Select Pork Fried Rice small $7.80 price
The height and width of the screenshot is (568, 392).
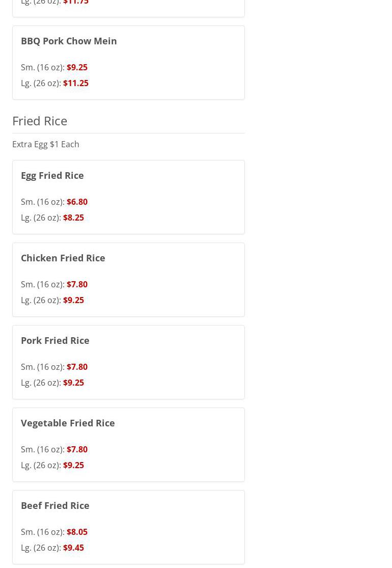[77, 367]
